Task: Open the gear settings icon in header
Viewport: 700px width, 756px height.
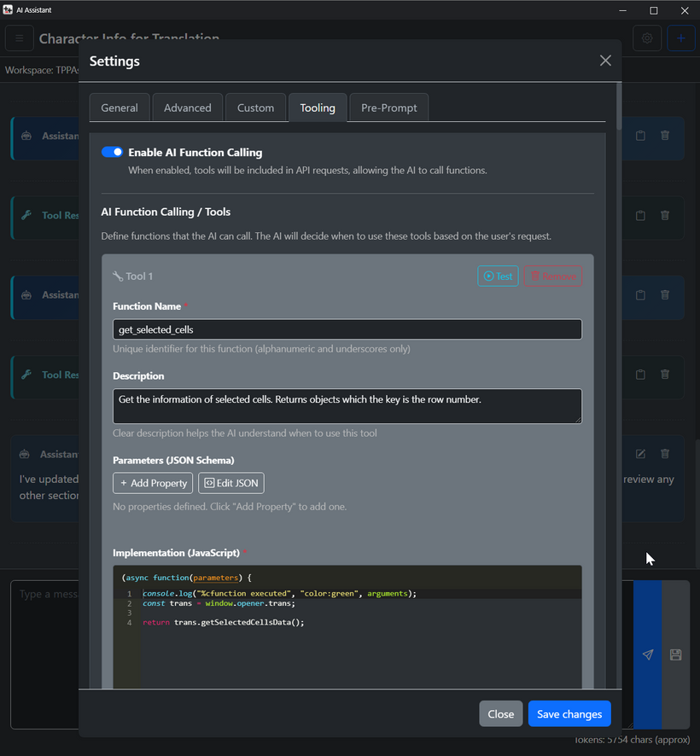Action: tap(647, 38)
